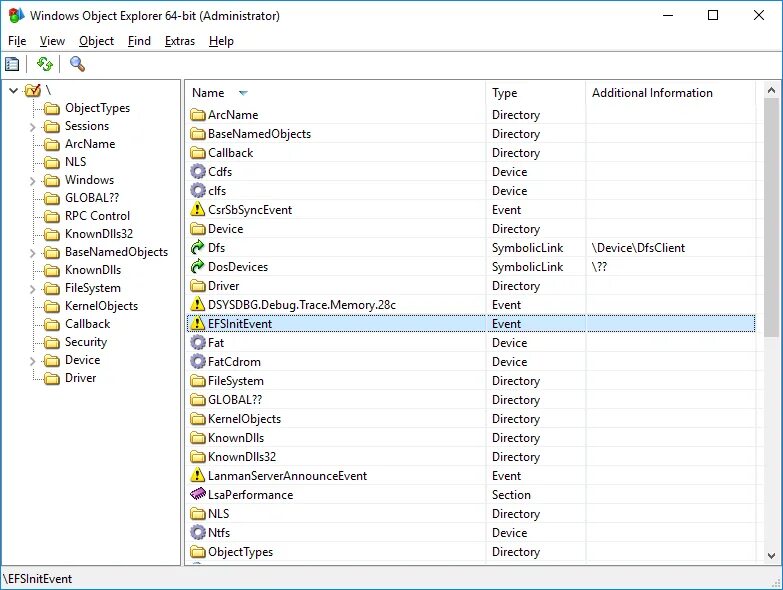Click the \EFSInitEvent status bar path
Image resolution: width=783 pixels, height=590 pixels.
(x=38, y=579)
